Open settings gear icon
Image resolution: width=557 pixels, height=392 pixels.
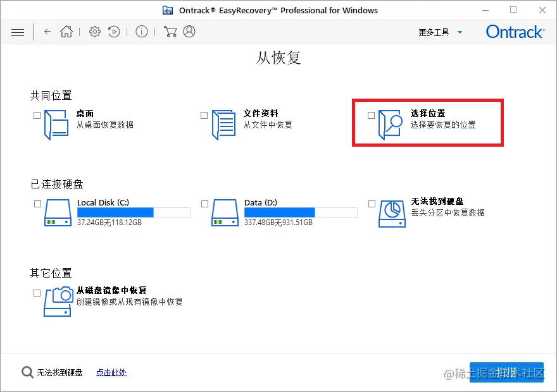(95, 32)
